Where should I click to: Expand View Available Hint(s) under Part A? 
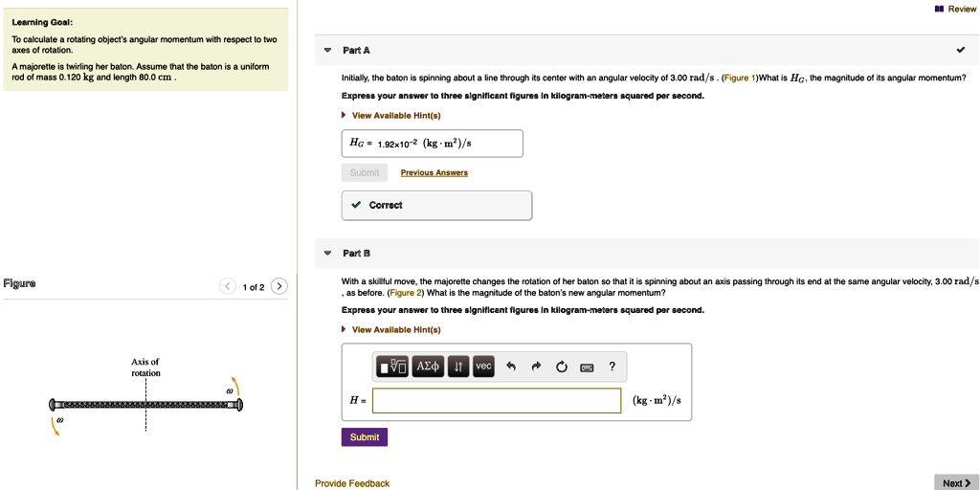click(x=395, y=116)
